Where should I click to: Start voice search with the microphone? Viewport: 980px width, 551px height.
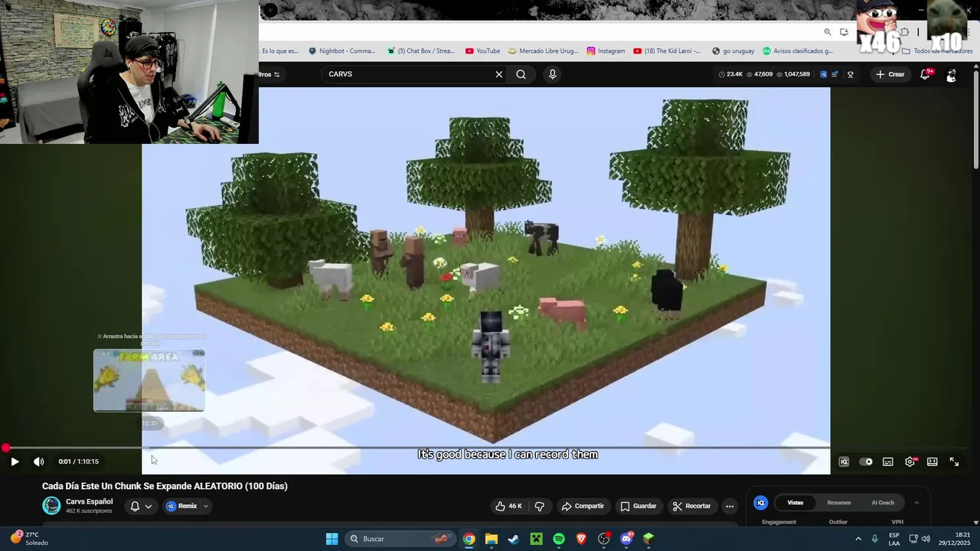[x=553, y=74]
